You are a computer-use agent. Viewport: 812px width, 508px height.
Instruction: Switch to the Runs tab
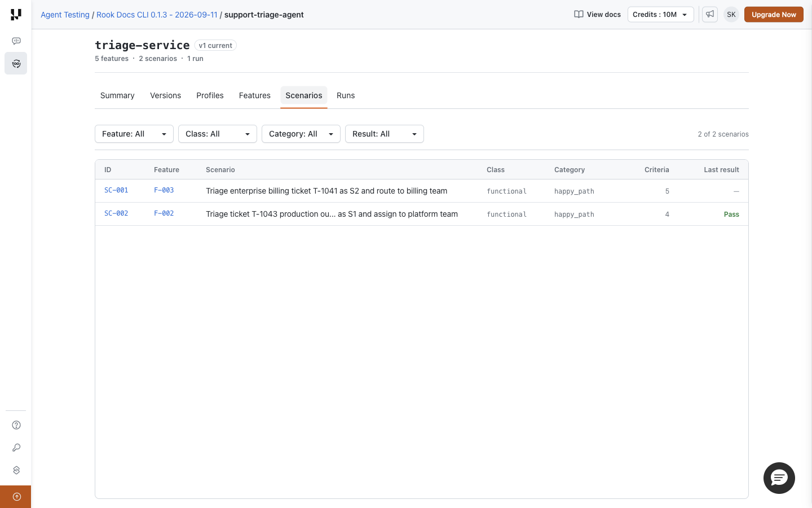(346, 95)
